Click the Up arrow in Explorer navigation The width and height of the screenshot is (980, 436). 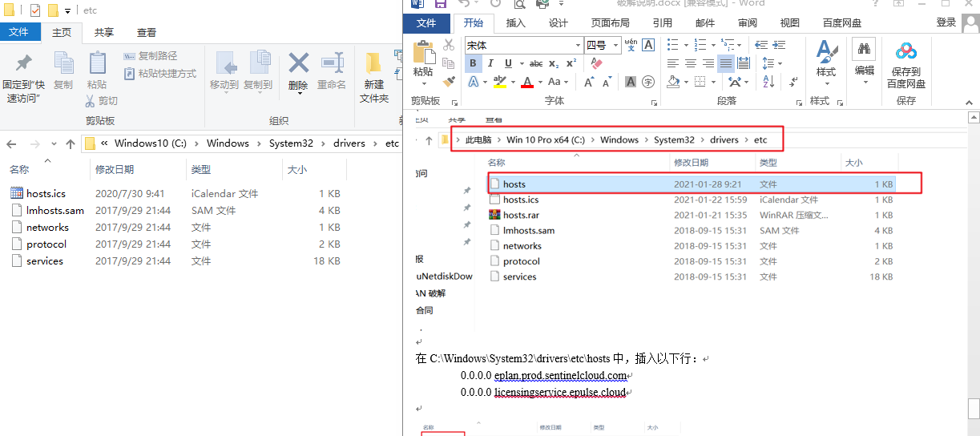click(71, 143)
